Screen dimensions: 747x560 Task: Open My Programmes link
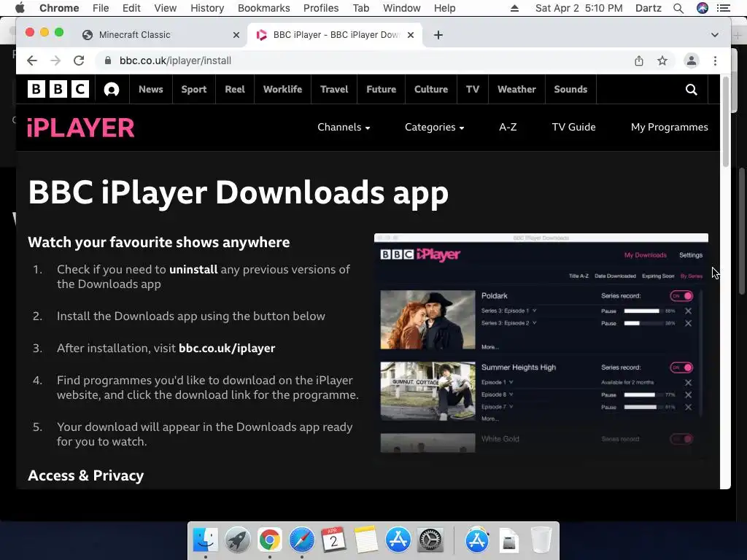pyautogui.click(x=670, y=127)
